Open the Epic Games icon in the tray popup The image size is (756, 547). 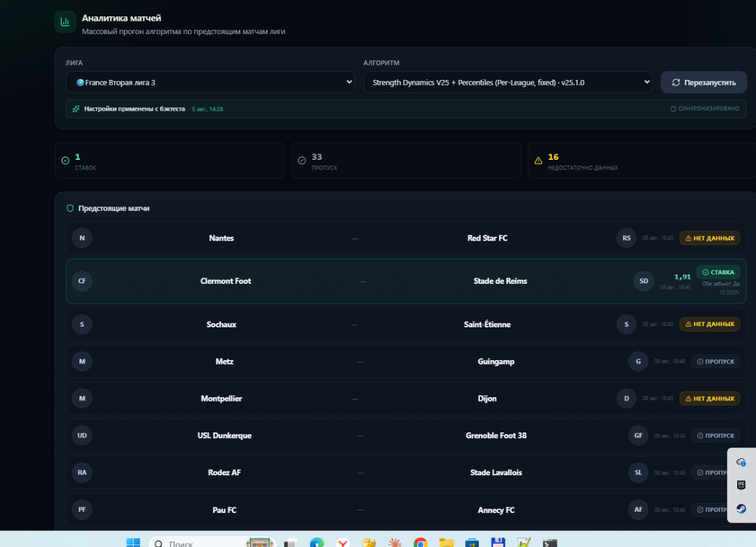tap(742, 485)
